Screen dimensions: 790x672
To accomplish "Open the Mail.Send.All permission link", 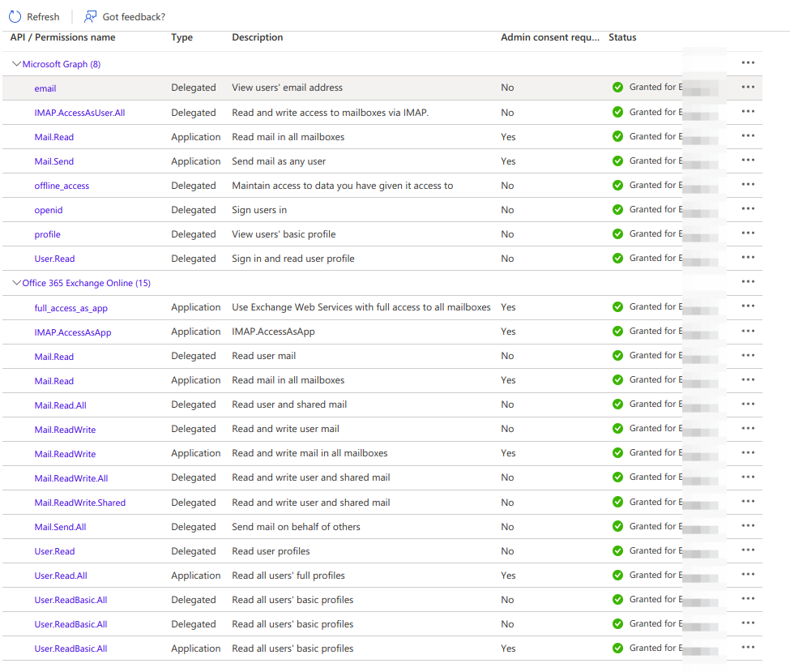I will (60, 527).
